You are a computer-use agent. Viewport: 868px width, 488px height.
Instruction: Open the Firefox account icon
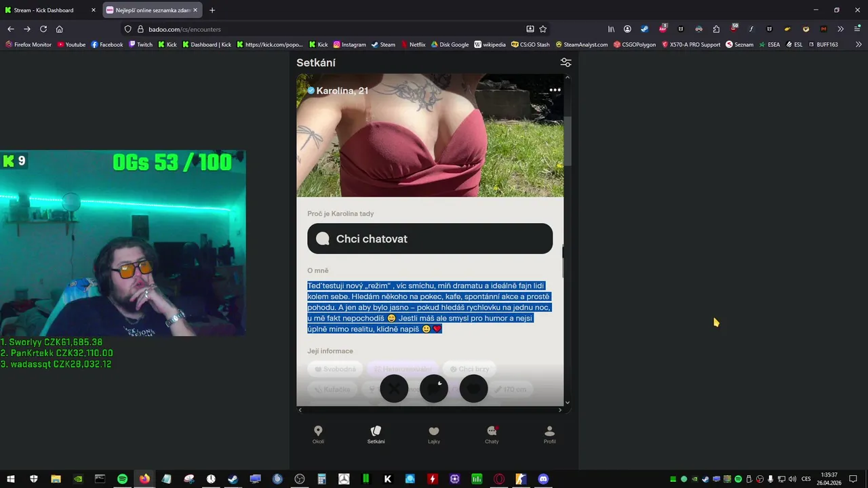tap(627, 29)
